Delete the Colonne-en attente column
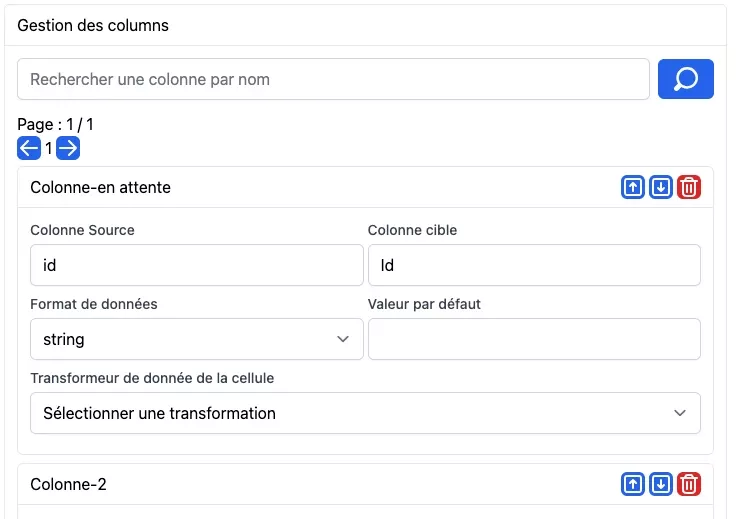The image size is (737, 519). [689, 187]
